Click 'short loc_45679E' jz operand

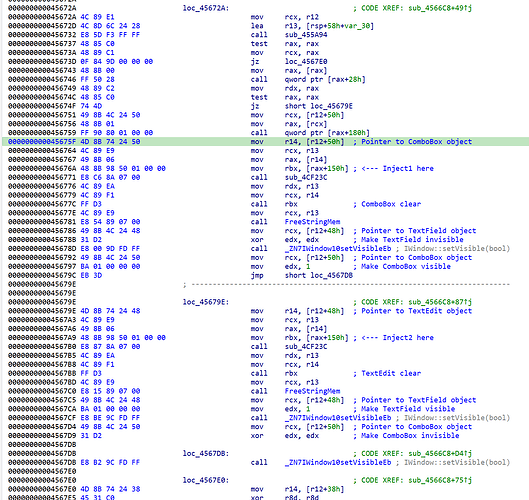[318, 106]
